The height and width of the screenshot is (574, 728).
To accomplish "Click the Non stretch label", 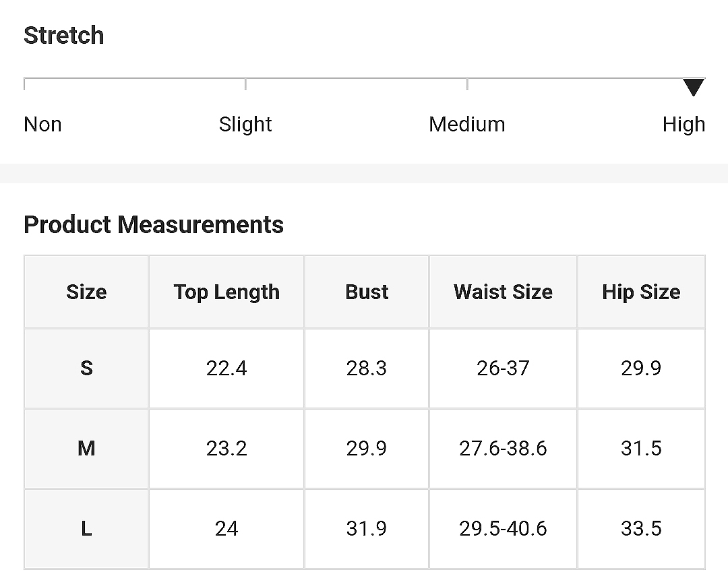I will tap(42, 125).
